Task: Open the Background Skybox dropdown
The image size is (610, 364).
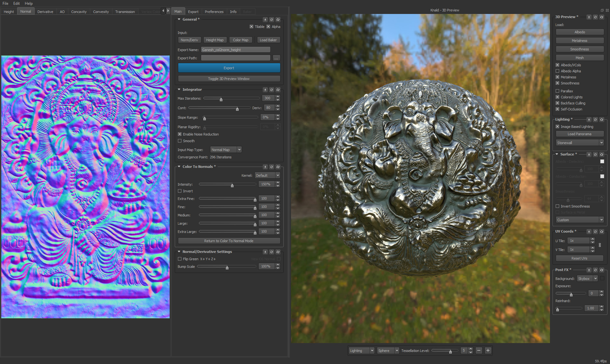Action: coord(587,279)
